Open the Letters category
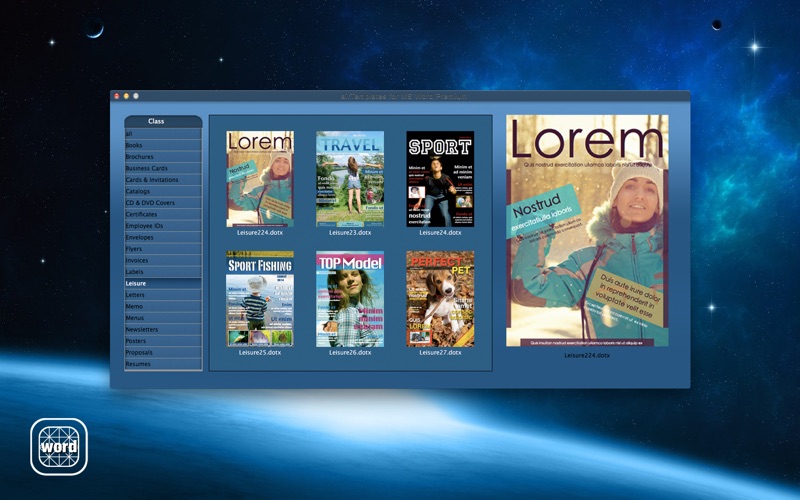 click(163, 295)
